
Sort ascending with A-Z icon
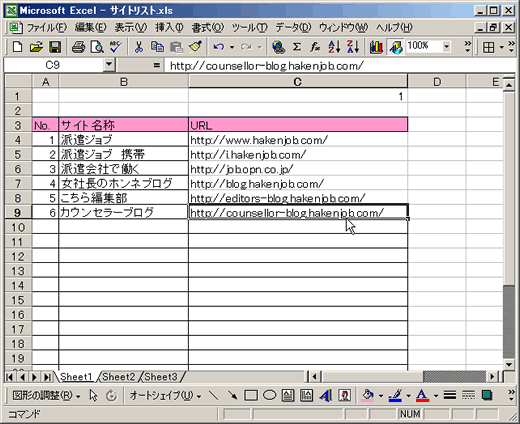(334, 47)
